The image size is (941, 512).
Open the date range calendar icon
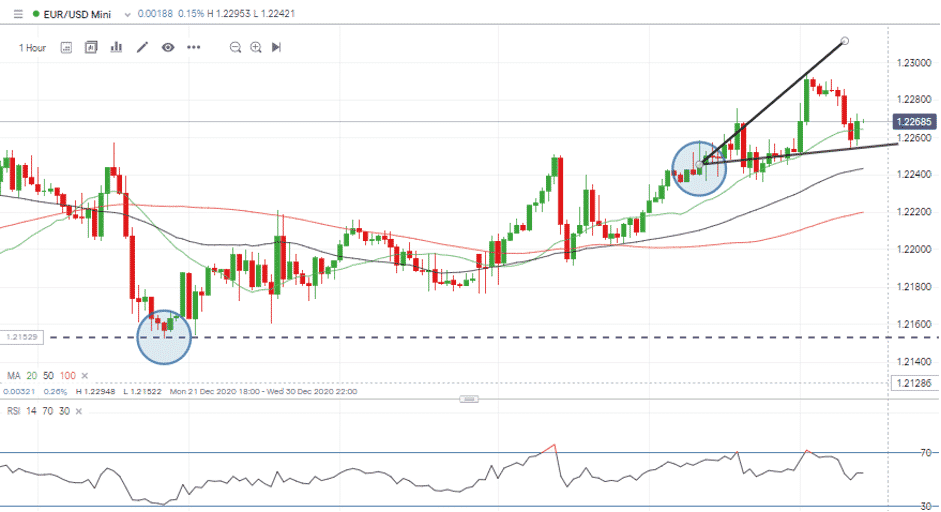pyautogui.click(x=67, y=47)
